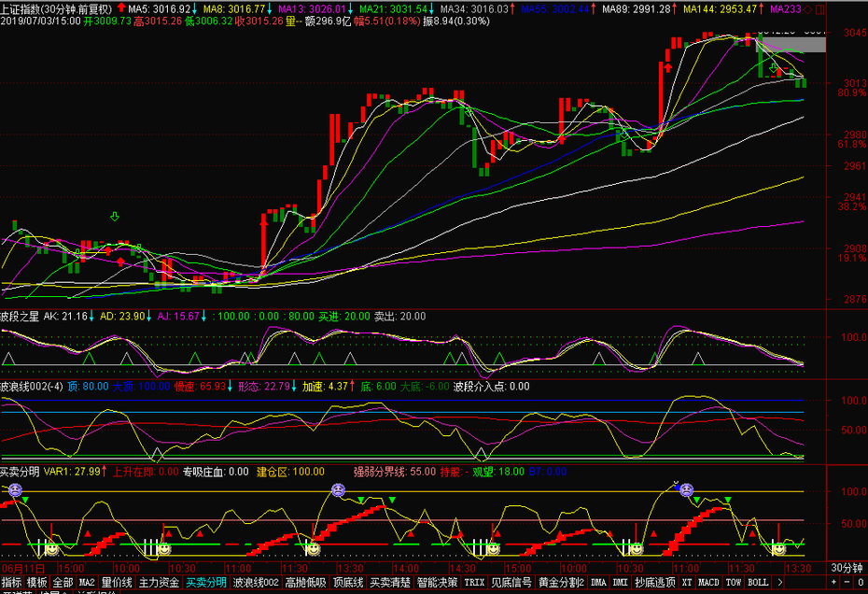Switch to the TRIX indicator tab
Image resolution: width=868 pixels, height=594 pixels.
coord(474,583)
